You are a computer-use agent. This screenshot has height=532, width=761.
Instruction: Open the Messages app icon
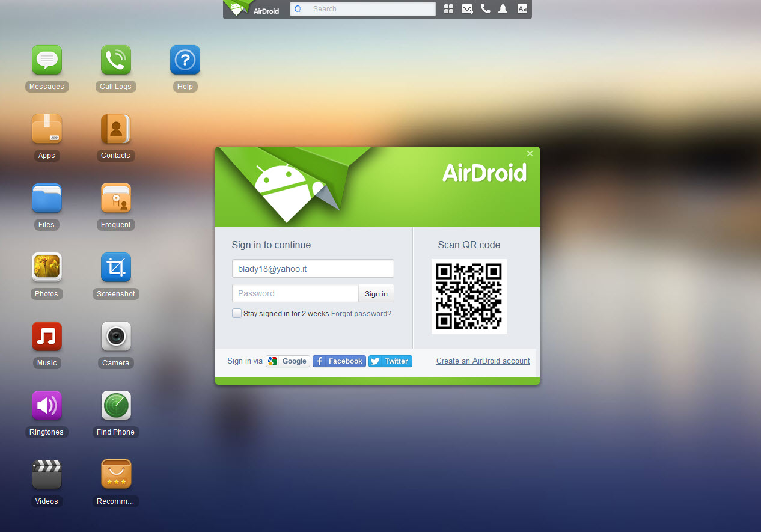click(x=47, y=60)
